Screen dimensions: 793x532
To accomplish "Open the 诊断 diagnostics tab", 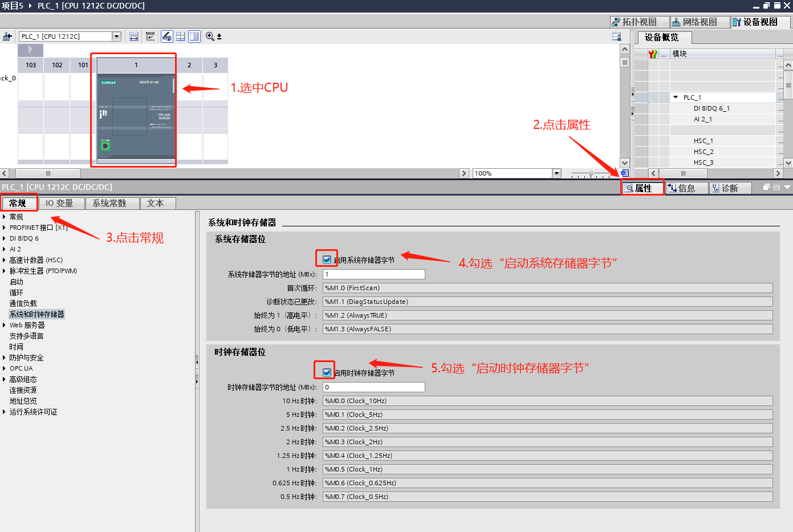I will coord(730,188).
